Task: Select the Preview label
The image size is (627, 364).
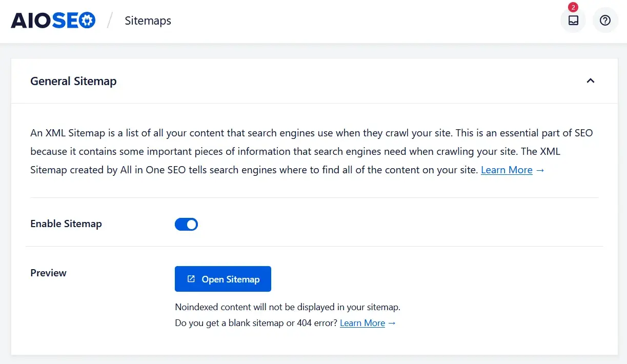Action: (x=48, y=273)
